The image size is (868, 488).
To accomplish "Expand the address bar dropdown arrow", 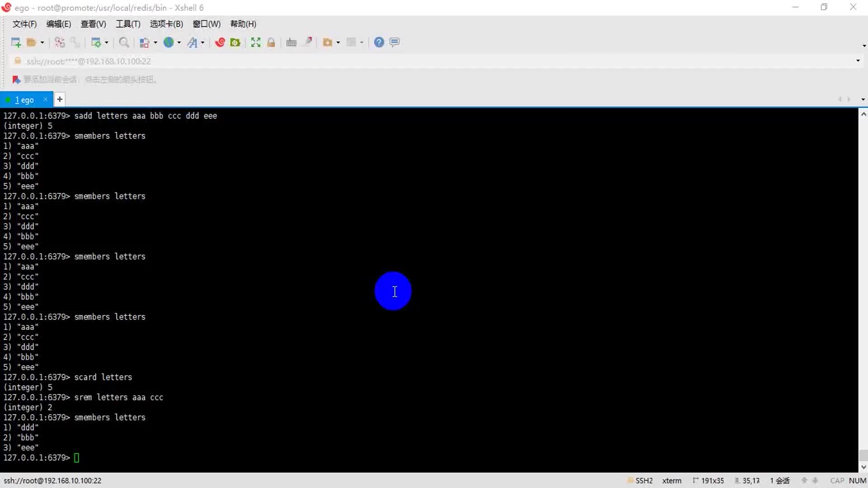I will pos(858,61).
